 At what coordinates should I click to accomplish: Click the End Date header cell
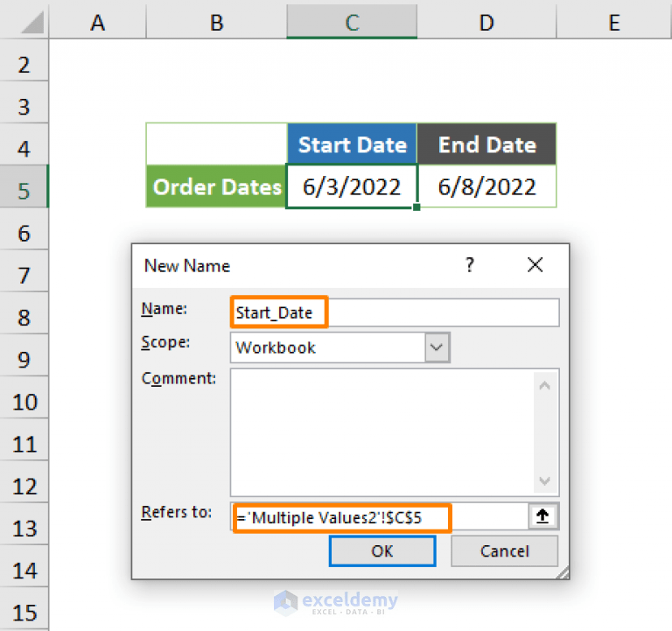tap(486, 144)
